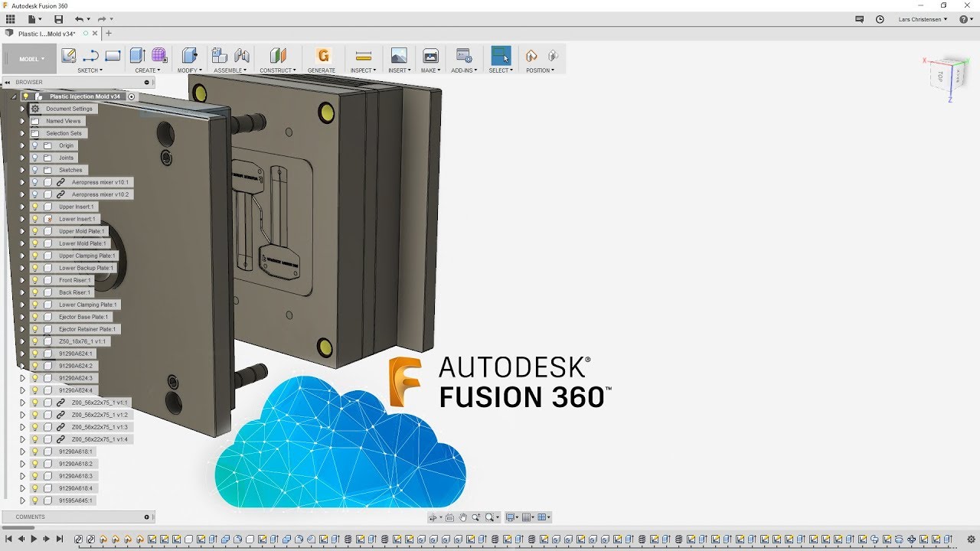The image size is (980, 551).
Task: Hide the Front Riser:1 component
Action: click(x=34, y=280)
